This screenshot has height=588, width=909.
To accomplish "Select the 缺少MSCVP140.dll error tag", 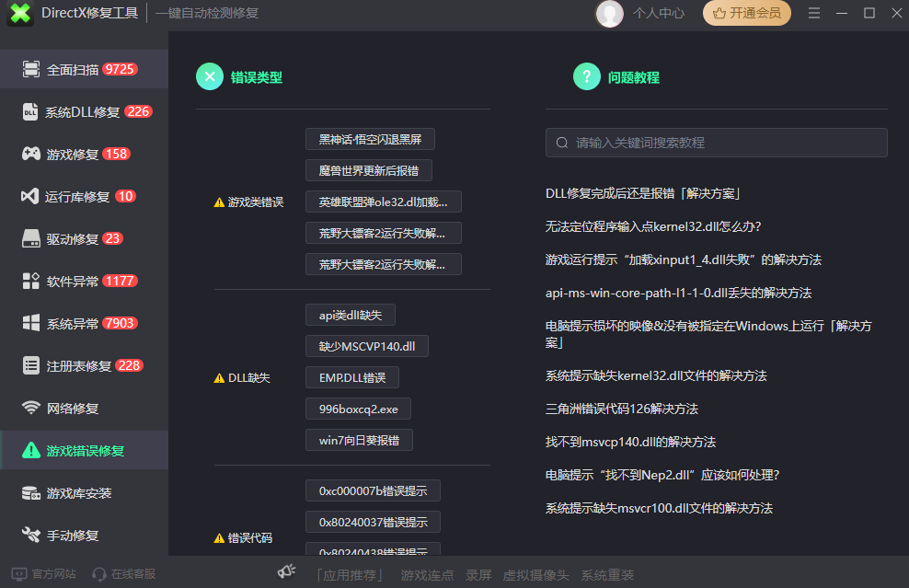I will (x=367, y=346).
